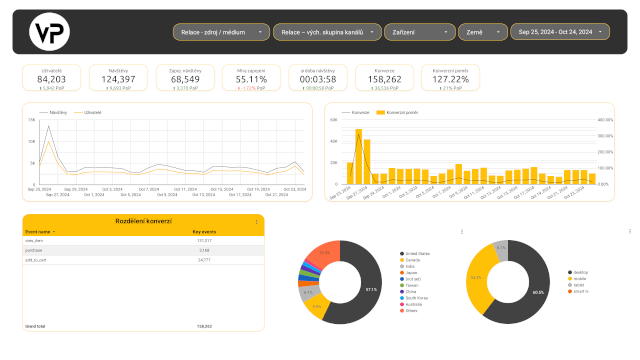640x360 pixels.
Task: Click United States legend item
Action: click(415, 253)
